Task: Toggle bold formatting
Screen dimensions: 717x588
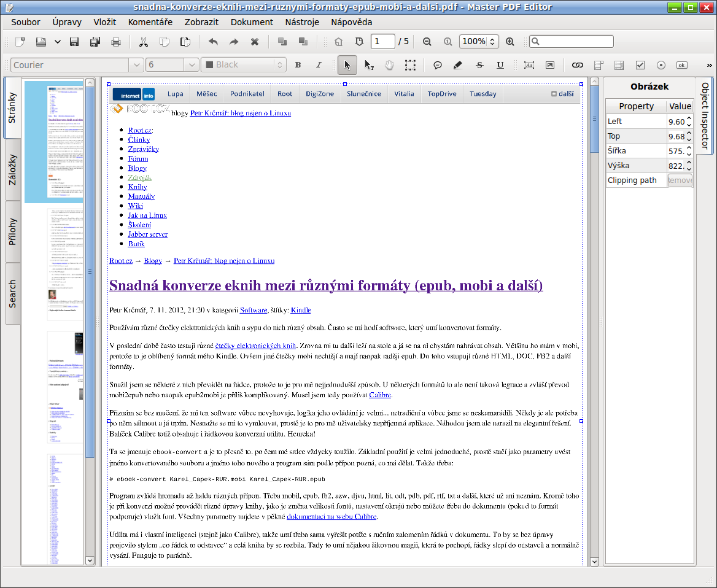Action: tap(298, 65)
